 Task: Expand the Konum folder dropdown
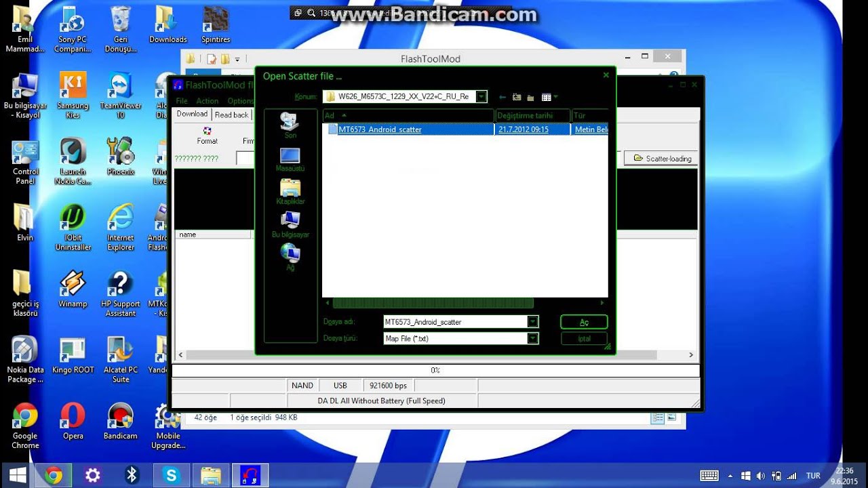(x=481, y=96)
